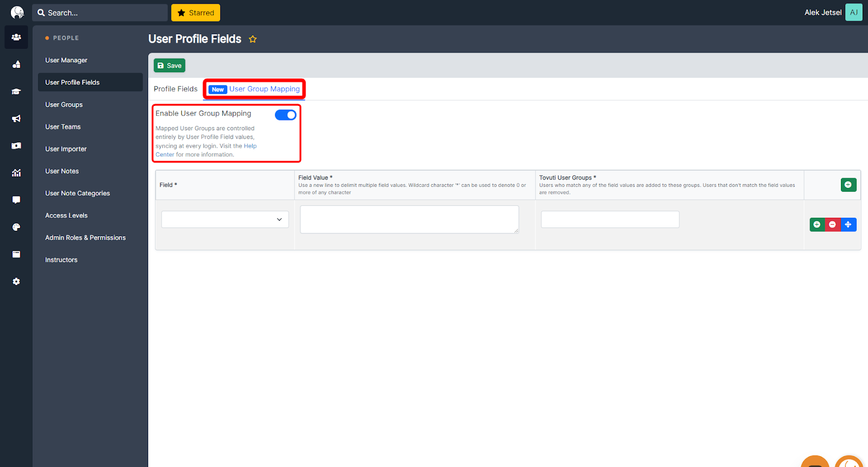
Task: Toggle Enable User Group Mapping switch
Action: [285, 115]
